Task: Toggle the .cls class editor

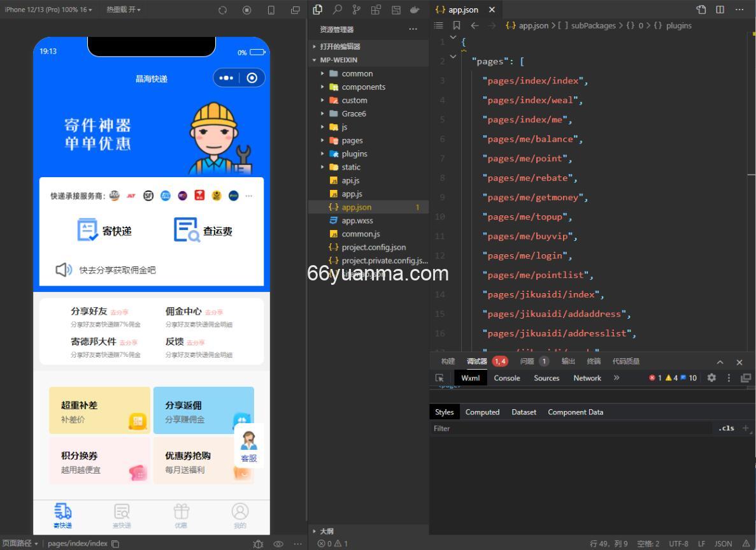Action: 726,428
